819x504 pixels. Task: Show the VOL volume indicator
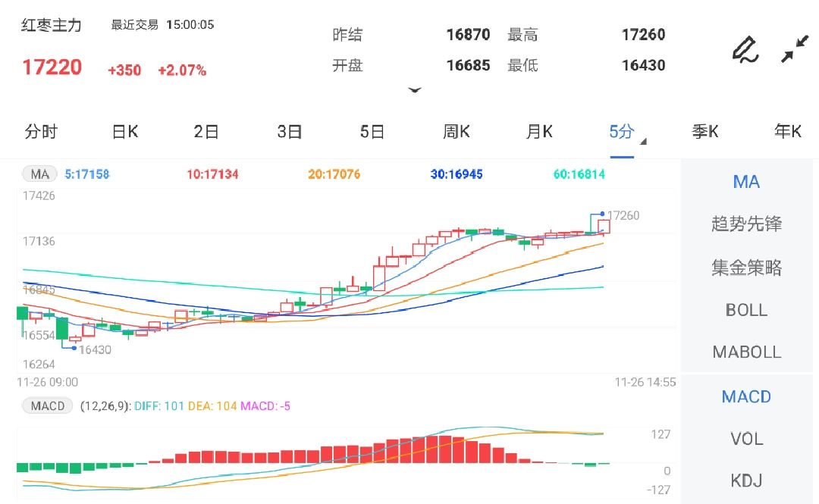746,439
